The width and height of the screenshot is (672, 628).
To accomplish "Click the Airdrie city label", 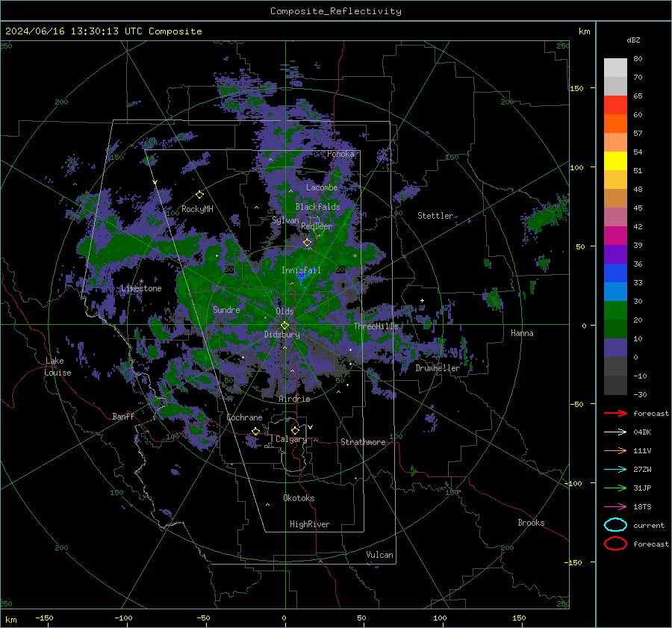I will tap(294, 399).
